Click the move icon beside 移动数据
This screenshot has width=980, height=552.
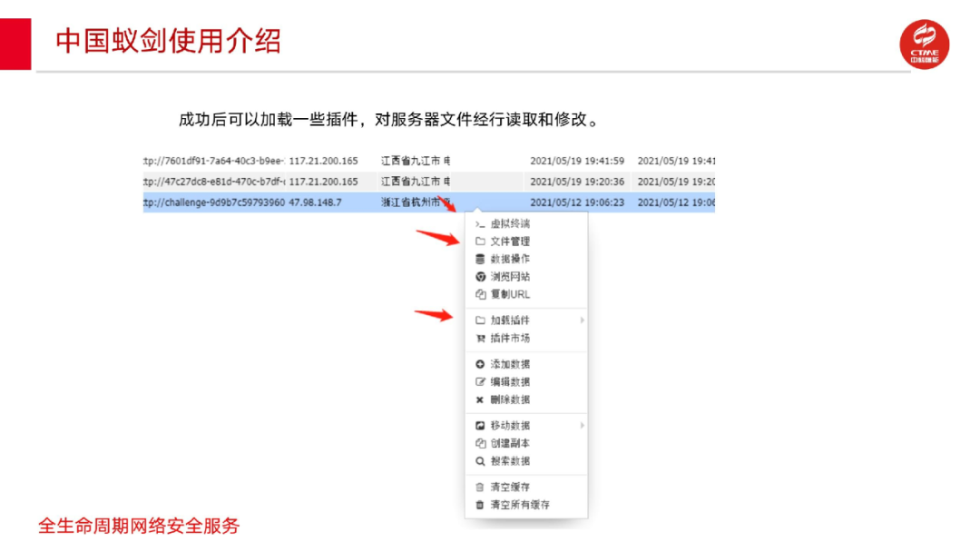click(x=480, y=426)
